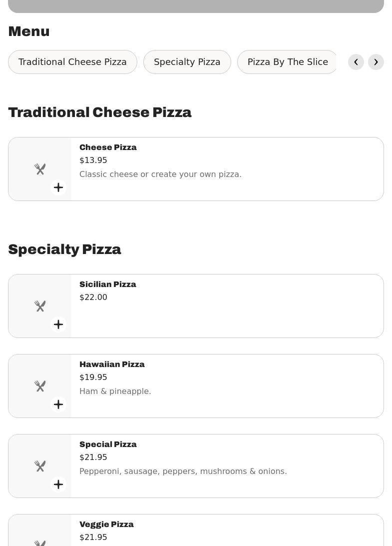The width and height of the screenshot is (392, 546).
Task: Add Sicilian Pizza with the plus icon
Action: coord(58,324)
